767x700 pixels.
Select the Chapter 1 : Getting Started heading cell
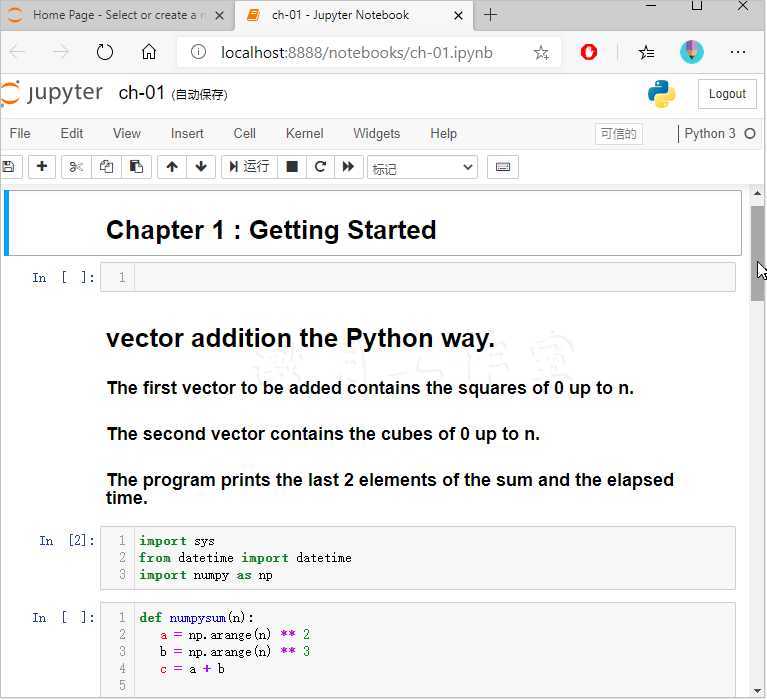pyautogui.click(x=373, y=223)
